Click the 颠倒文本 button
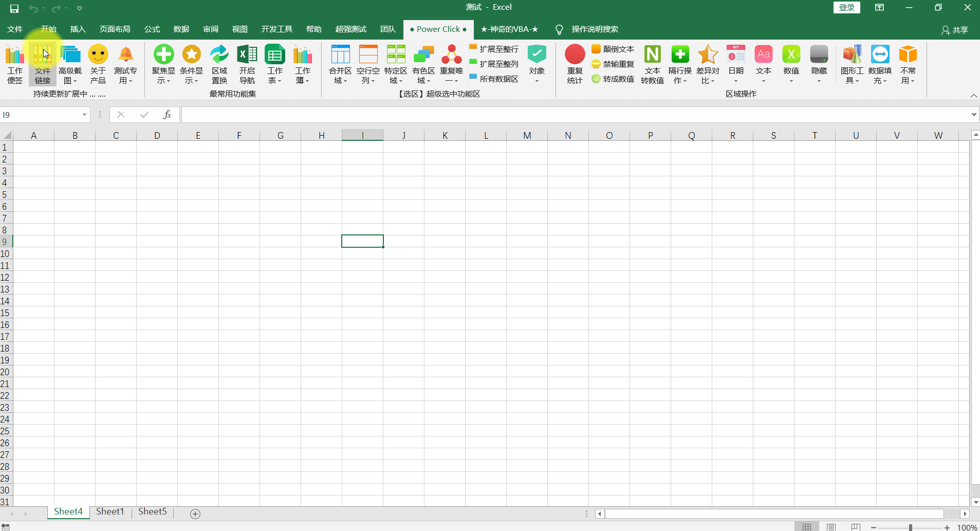The image size is (980, 531). (x=613, y=49)
